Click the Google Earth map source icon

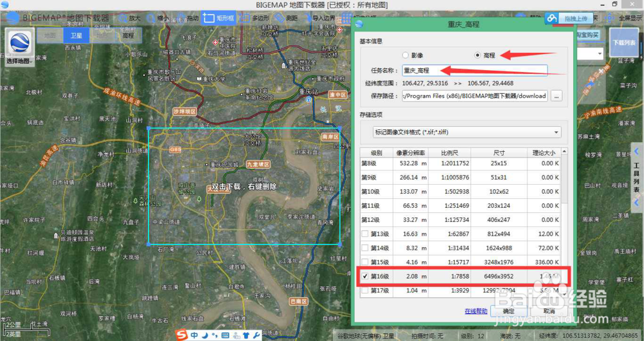coord(19,42)
